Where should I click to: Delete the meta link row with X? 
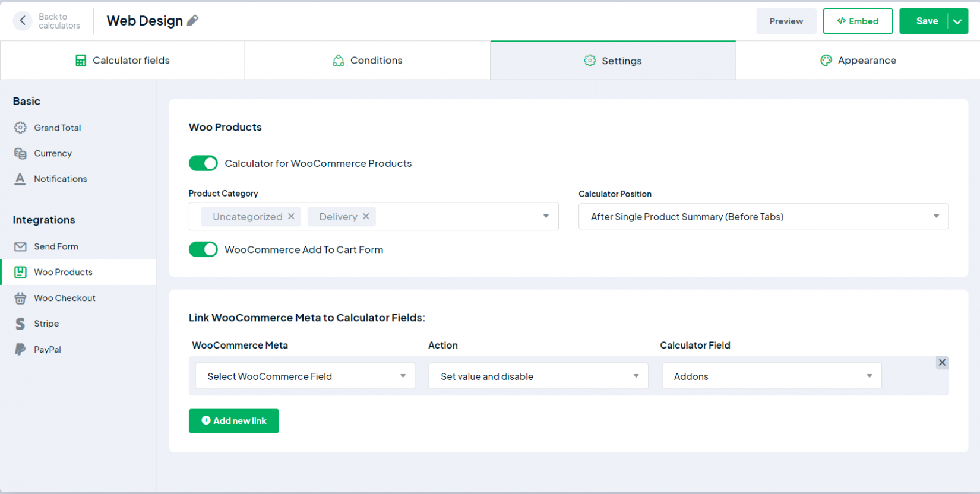942,362
